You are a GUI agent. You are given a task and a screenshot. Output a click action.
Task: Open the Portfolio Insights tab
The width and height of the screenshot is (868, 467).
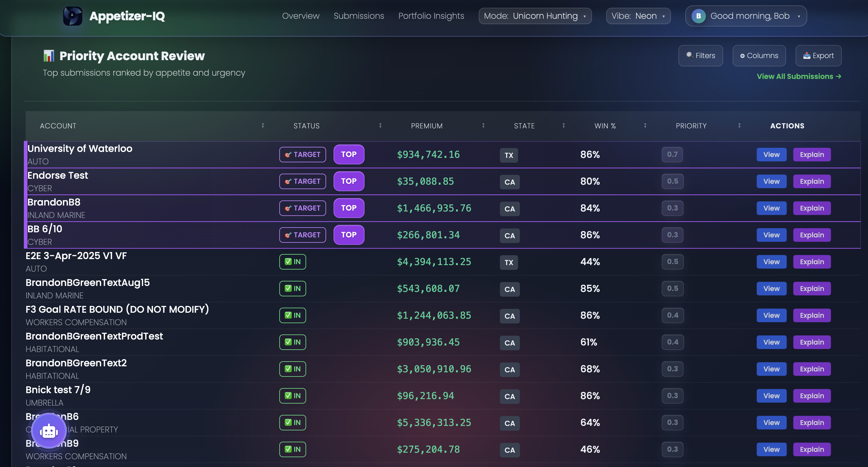tap(431, 16)
